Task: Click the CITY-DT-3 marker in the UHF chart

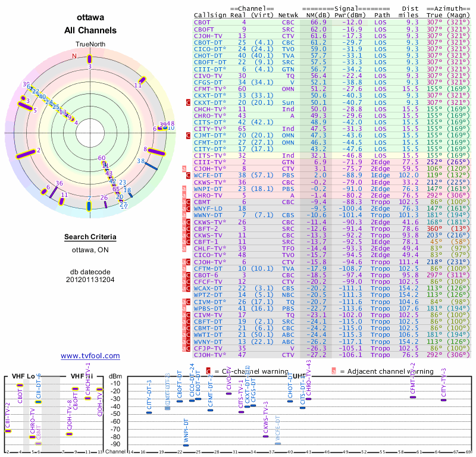Action: (149, 412)
